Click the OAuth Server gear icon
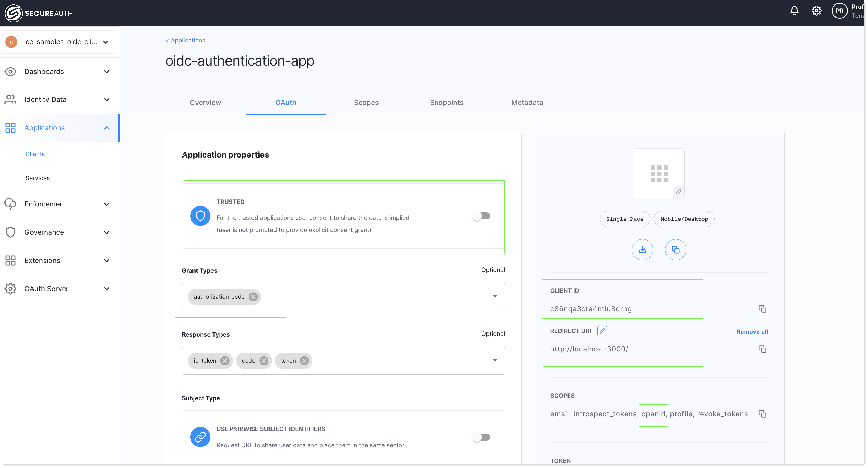The height and width of the screenshot is (468, 868). point(10,289)
